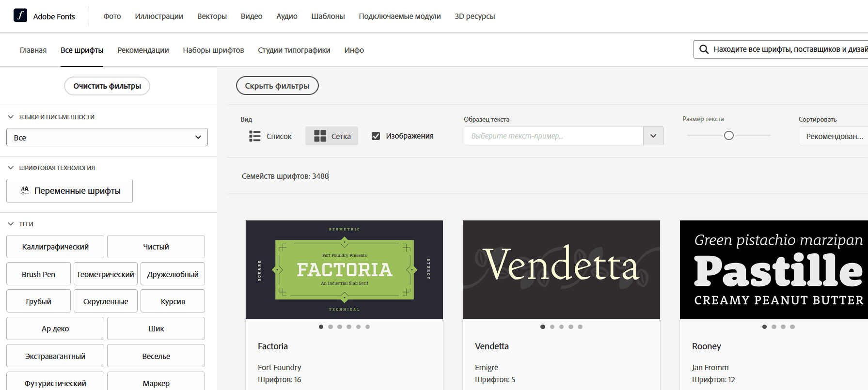Click the Очистить фильтры button
This screenshot has width=868, height=390.
pos(107,86)
